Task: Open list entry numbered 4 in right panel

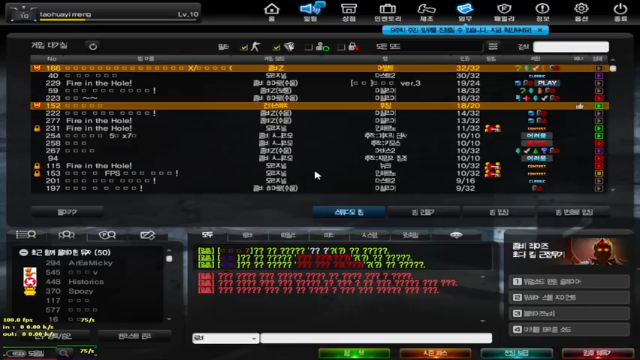Action: pos(569,329)
